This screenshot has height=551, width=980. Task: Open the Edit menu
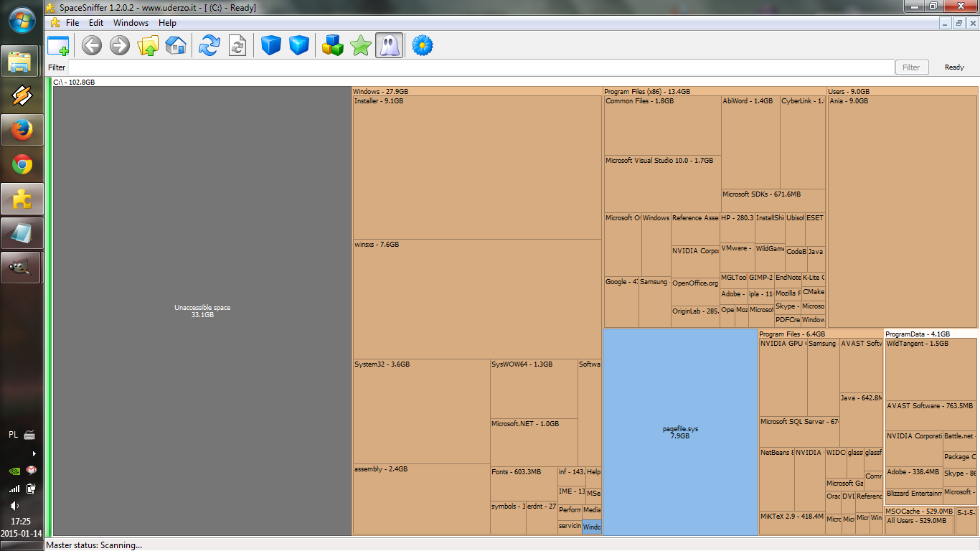tap(96, 23)
